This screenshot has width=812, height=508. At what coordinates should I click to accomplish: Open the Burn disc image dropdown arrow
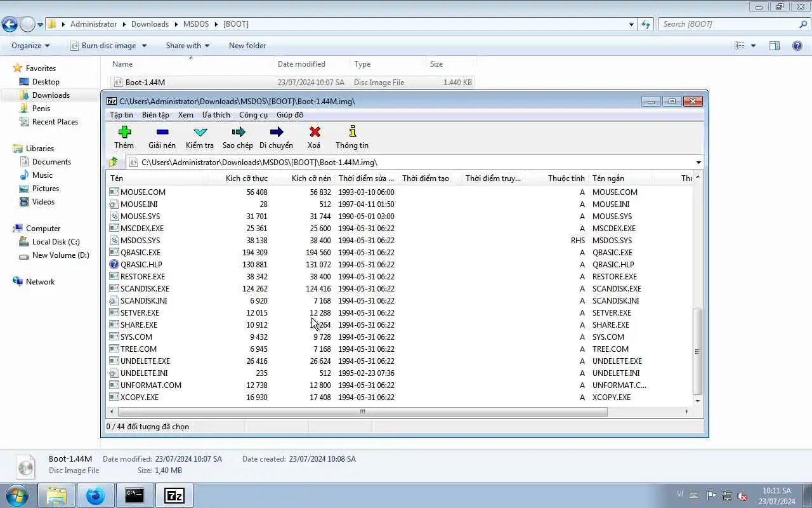[144, 46]
